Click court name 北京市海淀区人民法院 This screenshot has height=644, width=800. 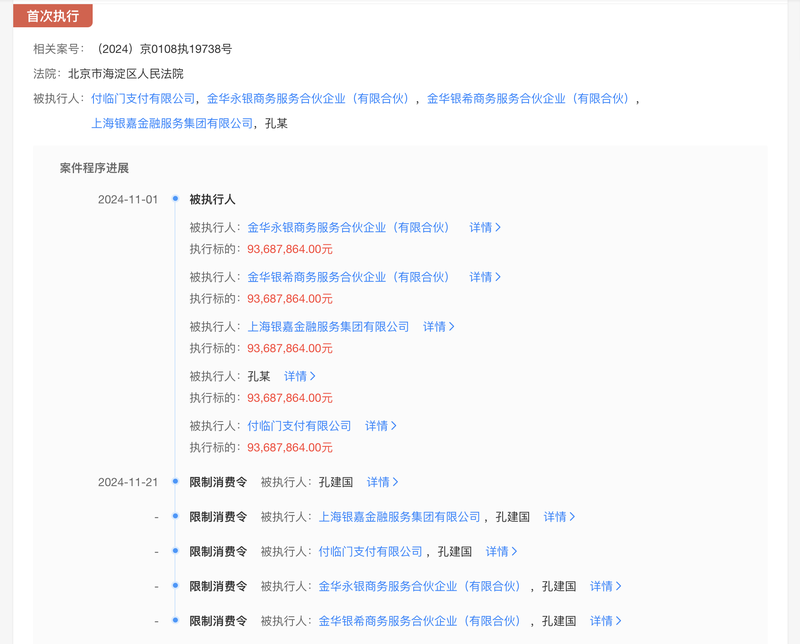pos(126,74)
